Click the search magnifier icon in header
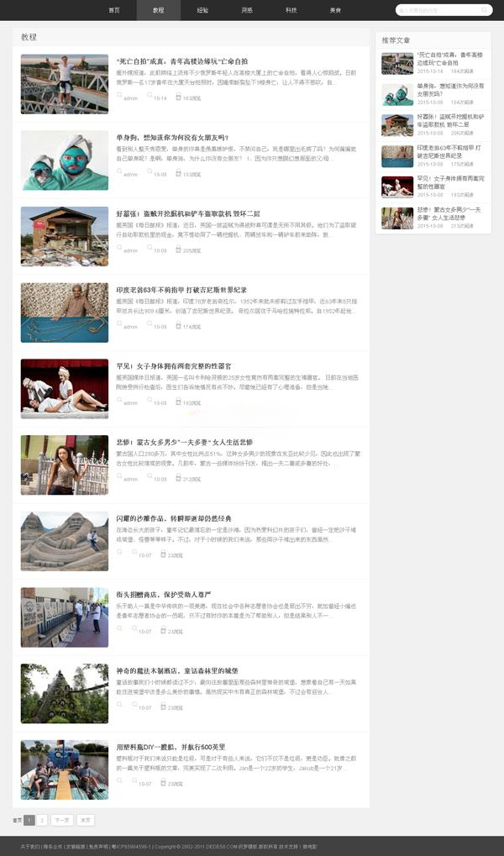 483,11
